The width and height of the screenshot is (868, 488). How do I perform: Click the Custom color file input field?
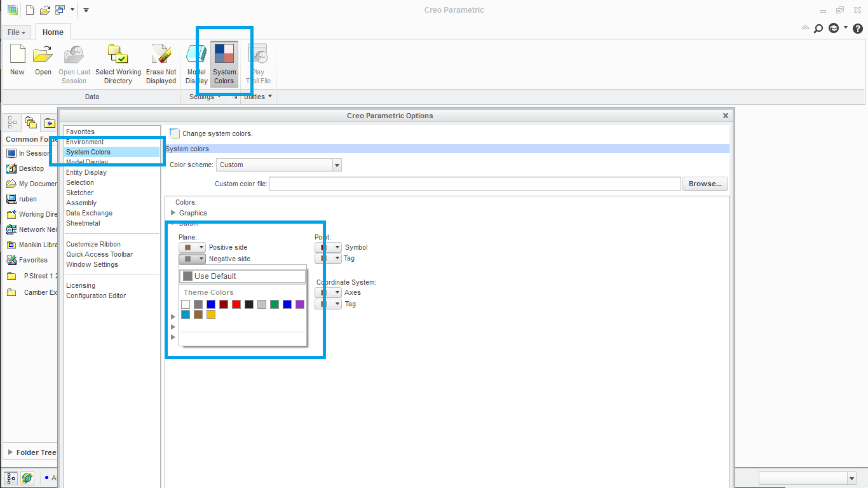tap(475, 184)
